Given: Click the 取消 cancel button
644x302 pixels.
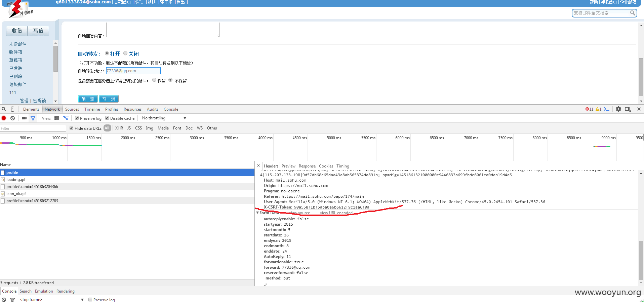Looking at the screenshot, I should pos(109,99).
